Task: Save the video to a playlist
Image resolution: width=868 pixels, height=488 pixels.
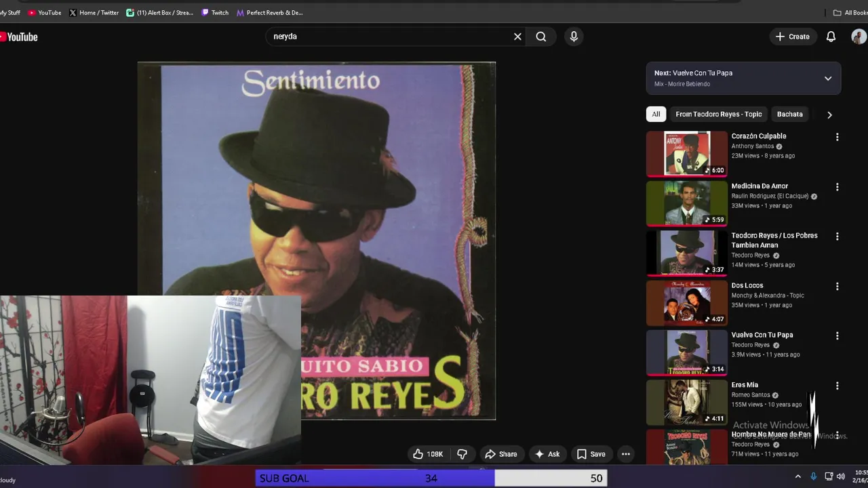Action: click(591, 454)
